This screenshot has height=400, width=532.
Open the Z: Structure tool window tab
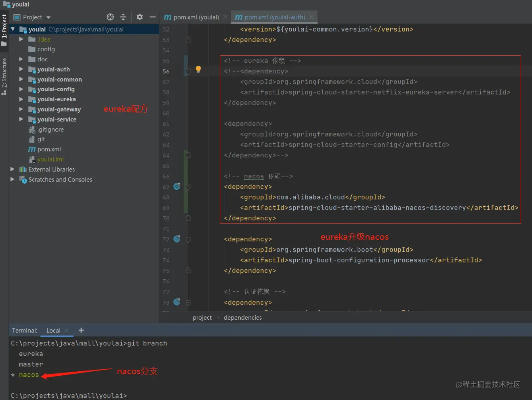click(x=4, y=77)
